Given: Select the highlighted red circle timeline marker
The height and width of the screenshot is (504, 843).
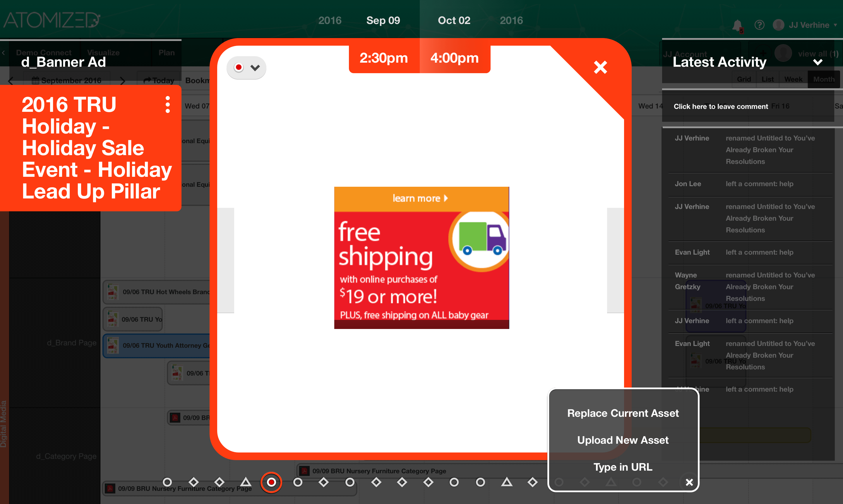Looking at the screenshot, I should [x=271, y=482].
